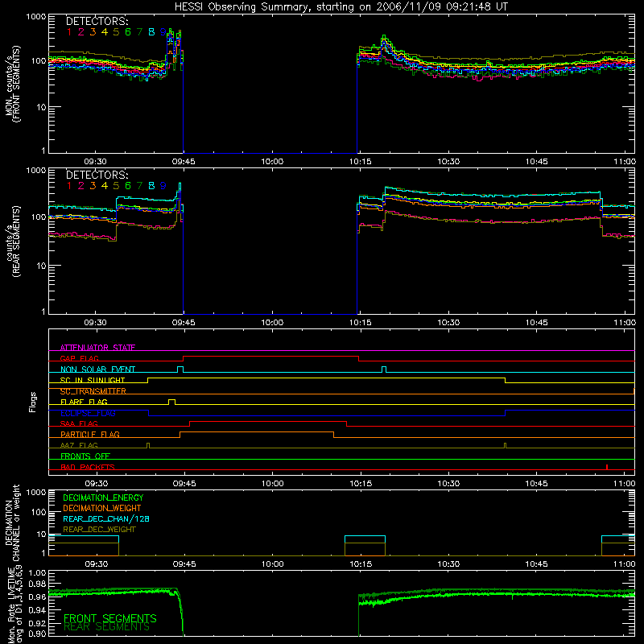Click the NON_SOLAR_EVENT flag label
This screenshot has width=644, height=644.
click(97, 369)
